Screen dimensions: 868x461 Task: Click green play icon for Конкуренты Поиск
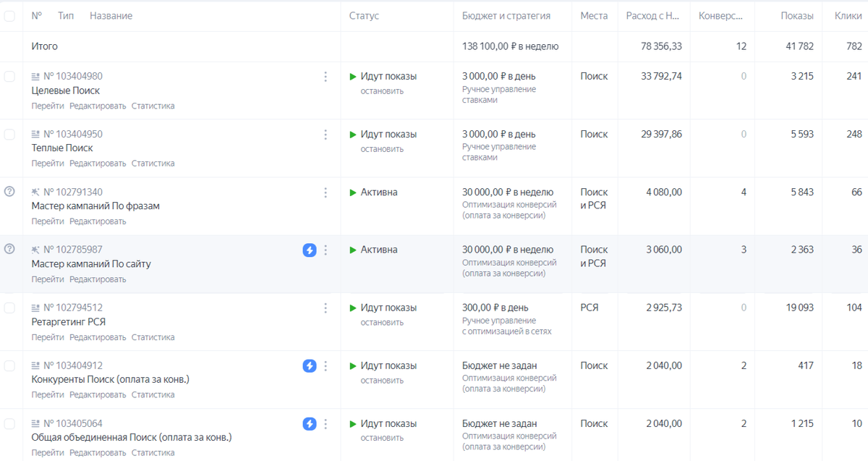[353, 365]
